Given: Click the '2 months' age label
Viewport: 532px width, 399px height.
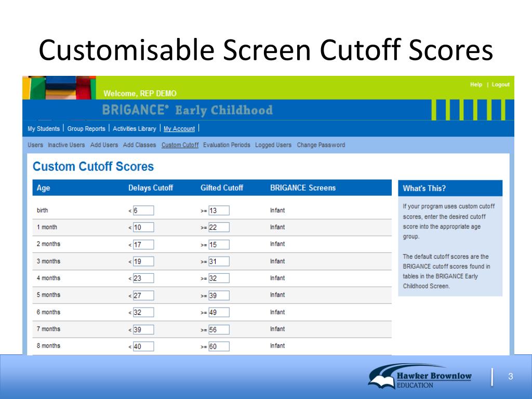Looking at the screenshot, I should click(x=48, y=244).
